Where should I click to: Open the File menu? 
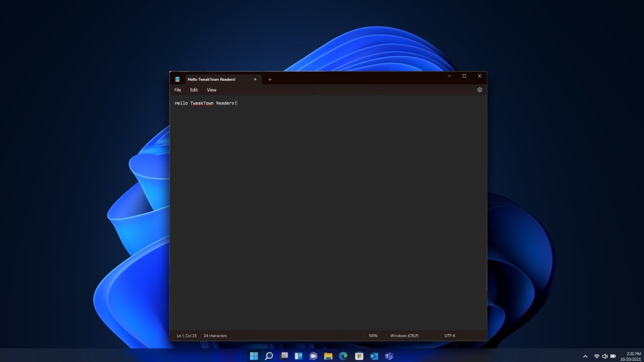[x=177, y=90]
